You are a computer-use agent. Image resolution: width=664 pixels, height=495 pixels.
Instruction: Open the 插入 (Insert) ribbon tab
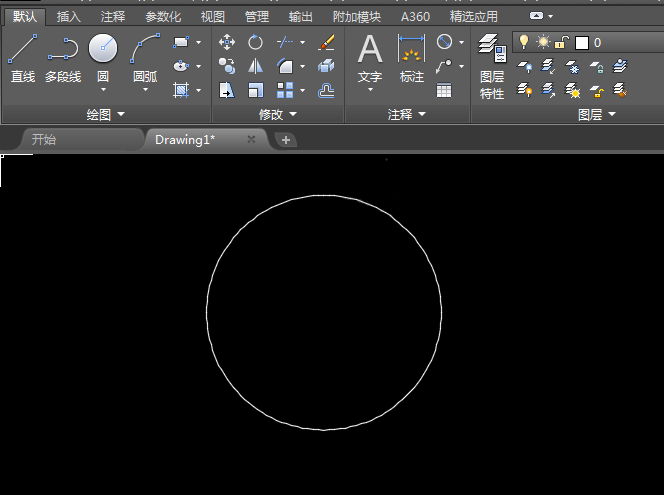(69, 17)
